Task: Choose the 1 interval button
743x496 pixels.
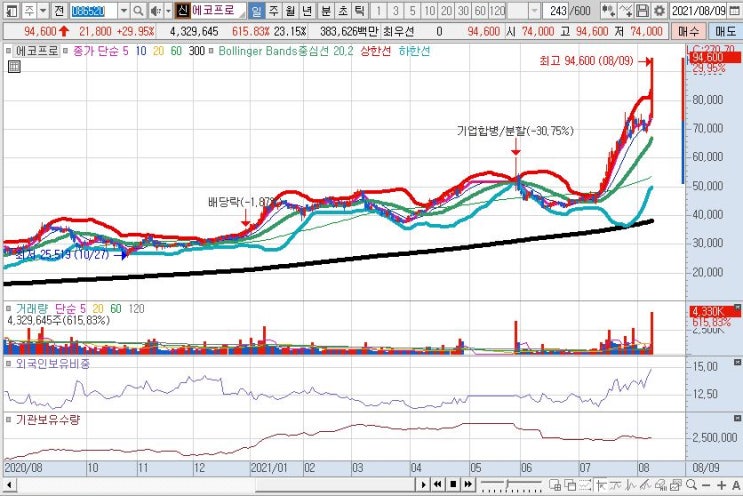Action: [x=378, y=10]
